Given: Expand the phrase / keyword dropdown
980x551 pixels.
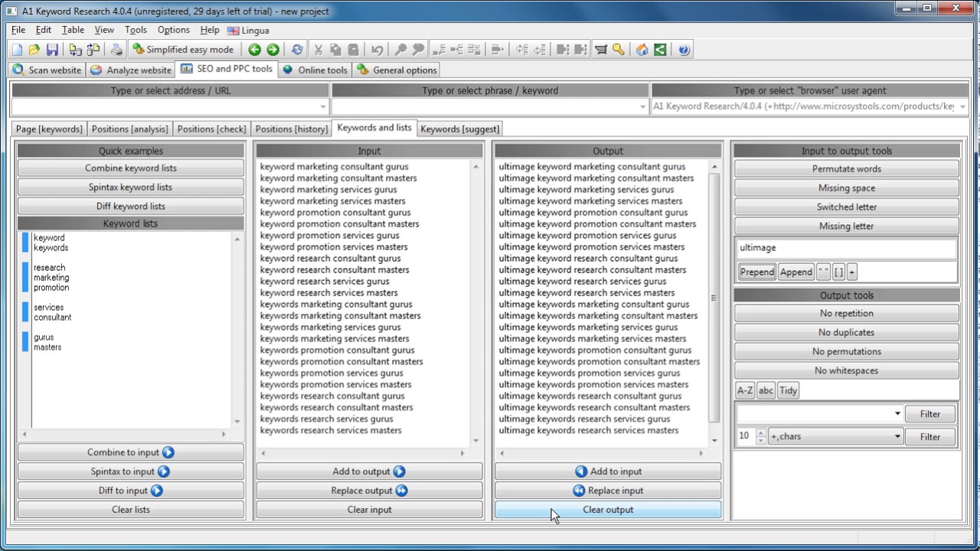Looking at the screenshot, I should [643, 106].
